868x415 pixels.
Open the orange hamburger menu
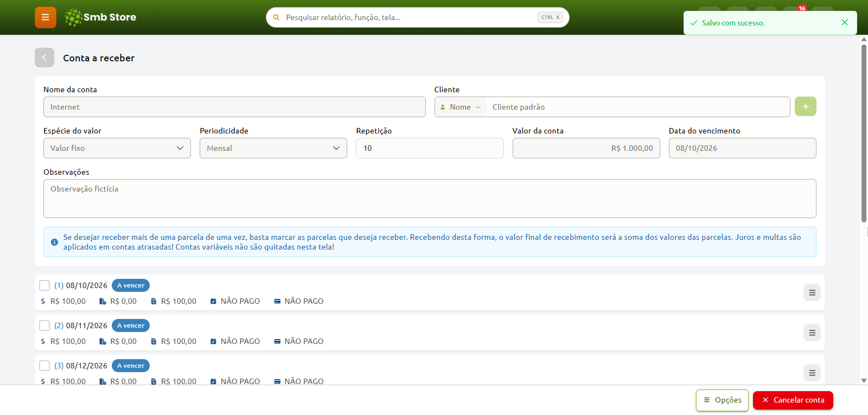click(x=46, y=17)
